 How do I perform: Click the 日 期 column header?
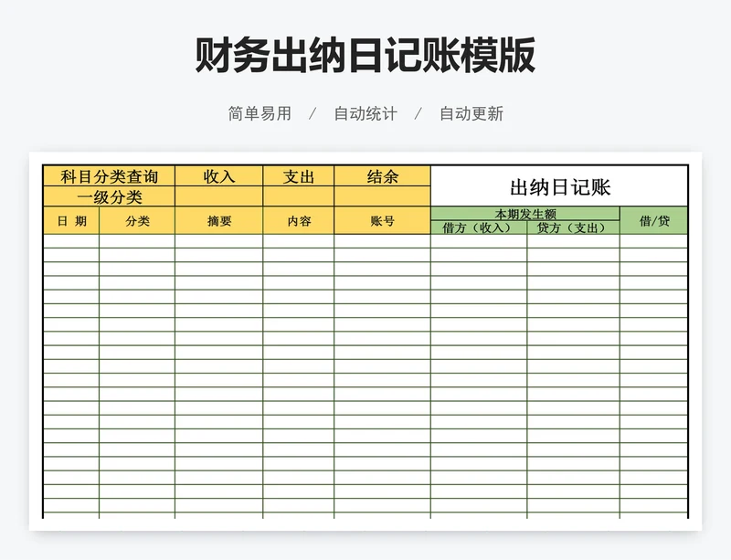(x=71, y=220)
